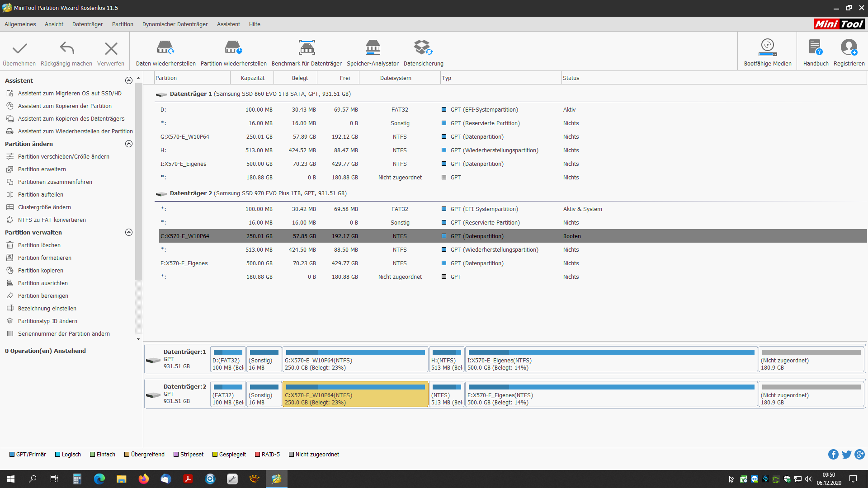Click the Registrieren icon

[849, 48]
